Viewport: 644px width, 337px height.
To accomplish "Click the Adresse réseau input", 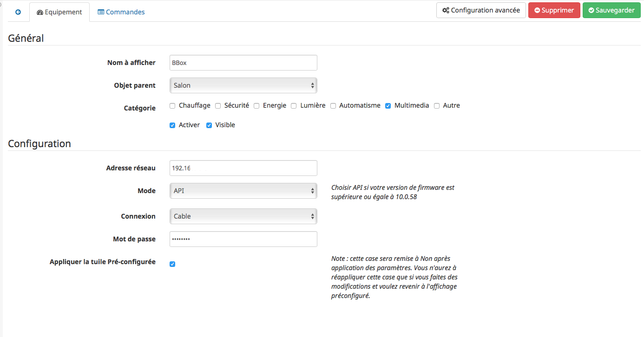I will pos(243,168).
